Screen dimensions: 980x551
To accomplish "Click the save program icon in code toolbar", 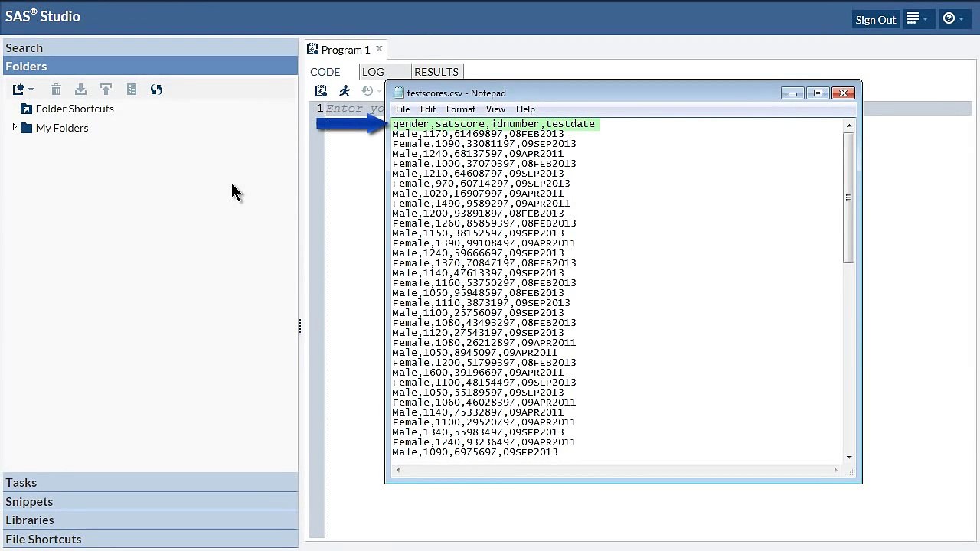I will tap(321, 91).
